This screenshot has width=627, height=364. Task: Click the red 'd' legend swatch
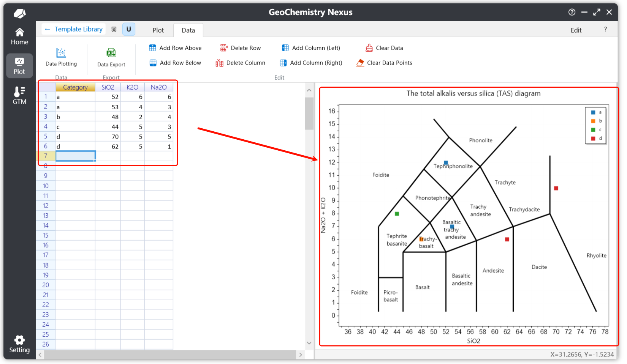click(x=593, y=139)
